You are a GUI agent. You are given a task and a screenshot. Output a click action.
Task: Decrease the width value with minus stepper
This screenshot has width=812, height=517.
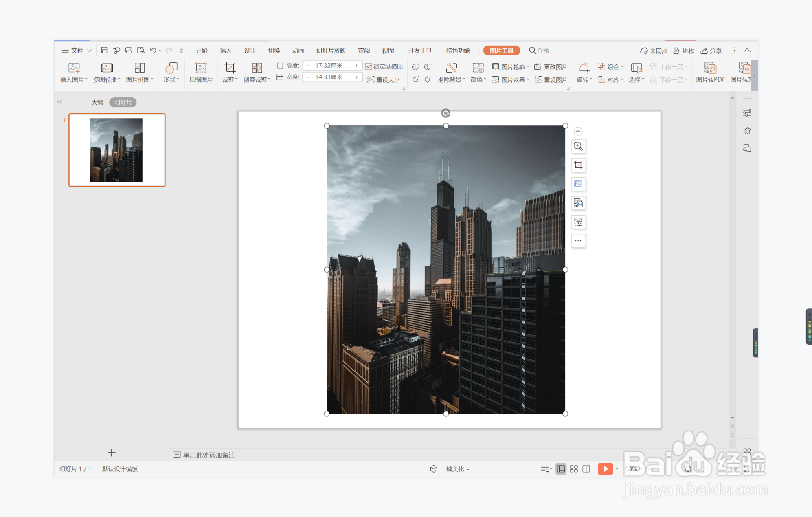point(308,77)
